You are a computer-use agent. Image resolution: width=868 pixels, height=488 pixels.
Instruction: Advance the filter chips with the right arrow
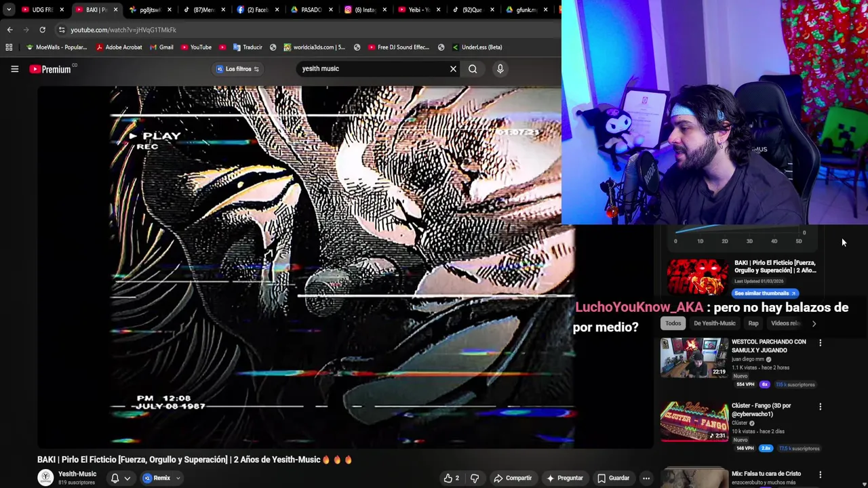[814, 323]
